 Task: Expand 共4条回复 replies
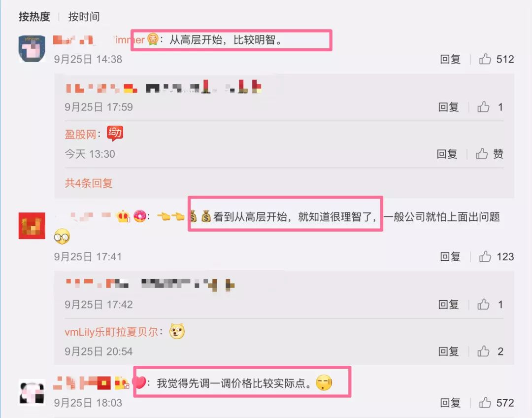89,183
